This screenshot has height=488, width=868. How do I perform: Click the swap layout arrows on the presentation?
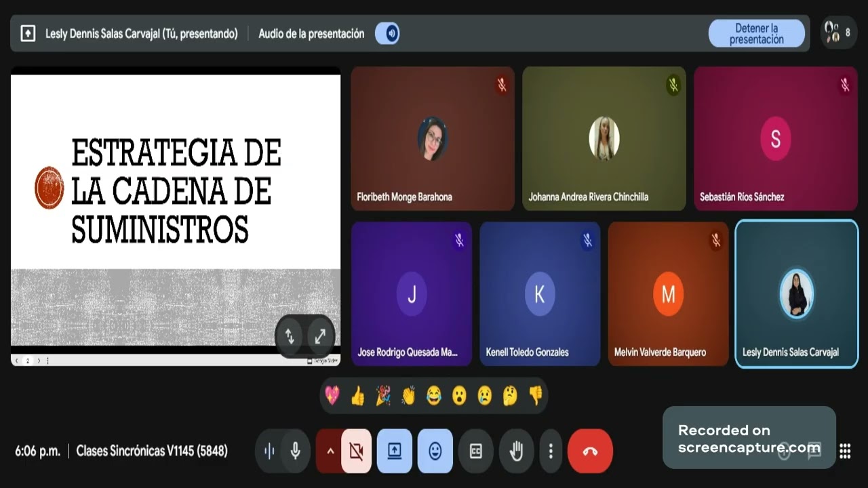[x=290, y=336]
